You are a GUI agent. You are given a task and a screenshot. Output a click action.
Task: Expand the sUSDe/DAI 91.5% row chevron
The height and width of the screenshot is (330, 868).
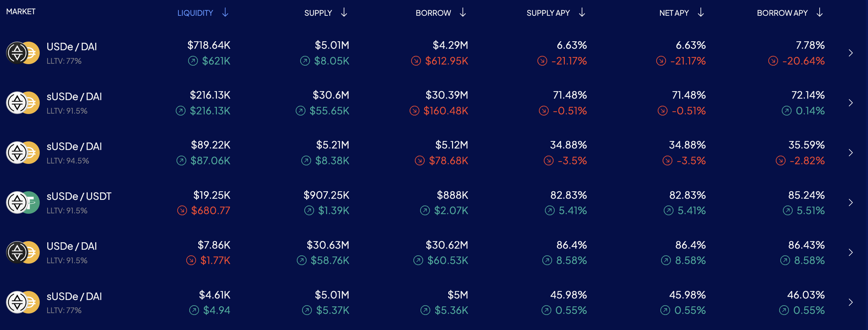pyautogui.click(x=851, y=103)
